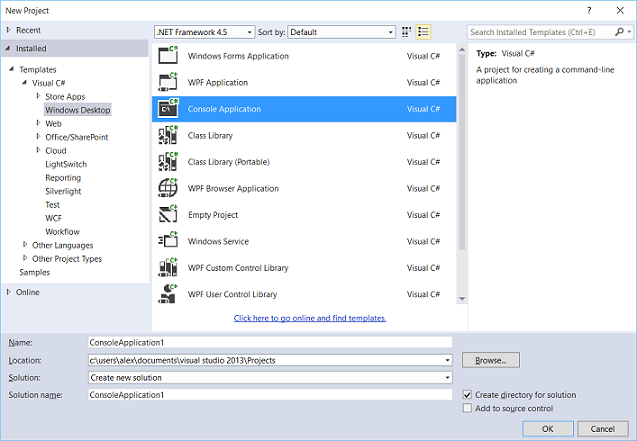The width and height of the screenshot is (637, 441).
Task: Switch to medium icons list view
Action: click(x=423, y=32)
